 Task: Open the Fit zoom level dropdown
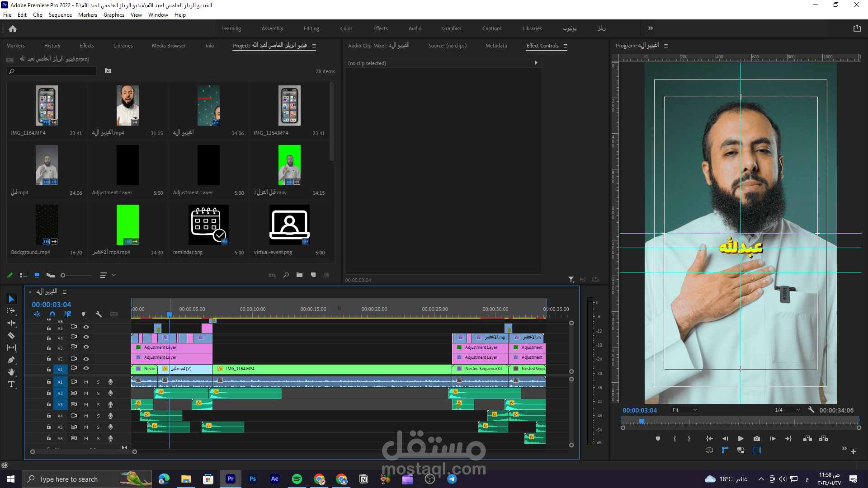685,410
